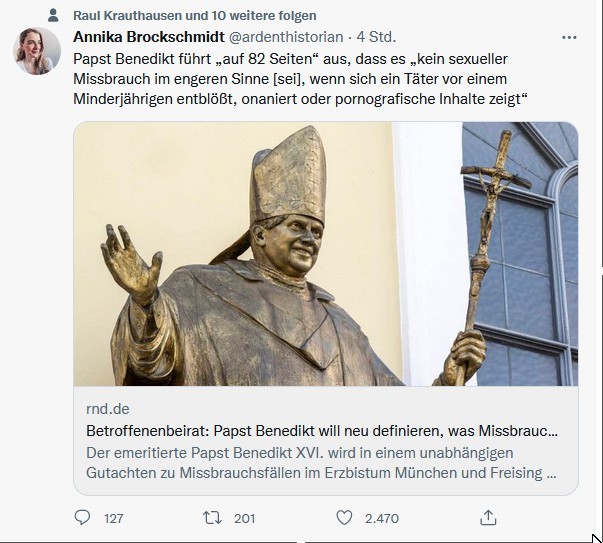Click the reply speech bubble icon
The image size is (603, 543).
click(82, 518)
